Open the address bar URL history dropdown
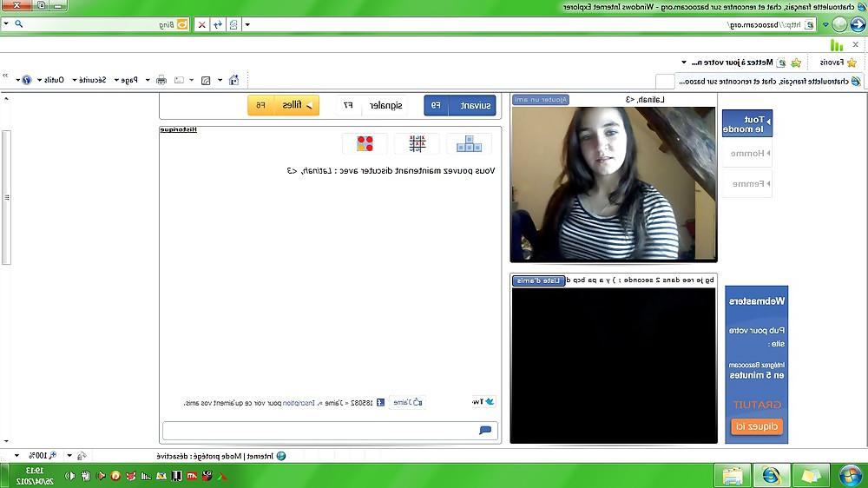Image resolution: width=868 pixels, height=488 pixels. pyautogui.click(x=247, y=24)
